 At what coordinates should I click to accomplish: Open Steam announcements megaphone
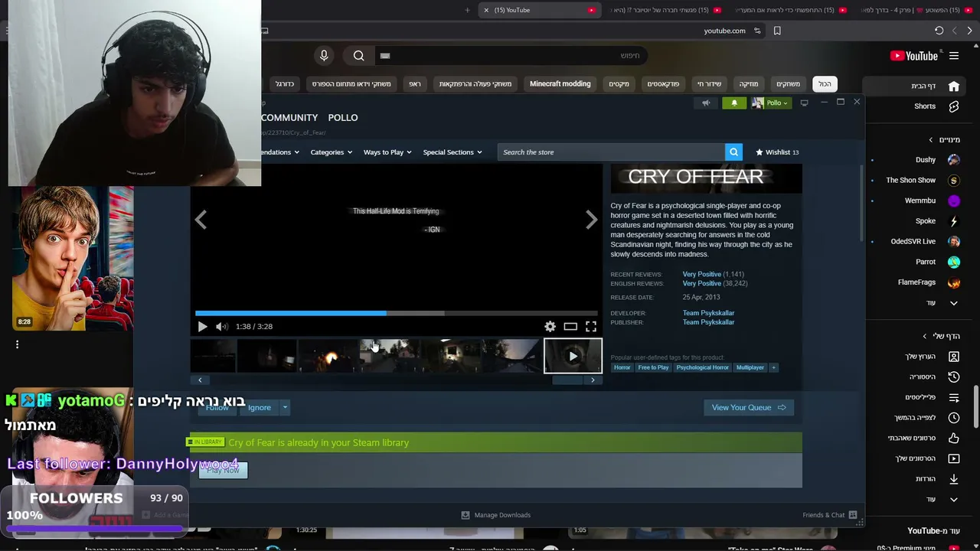click(706, 103)
